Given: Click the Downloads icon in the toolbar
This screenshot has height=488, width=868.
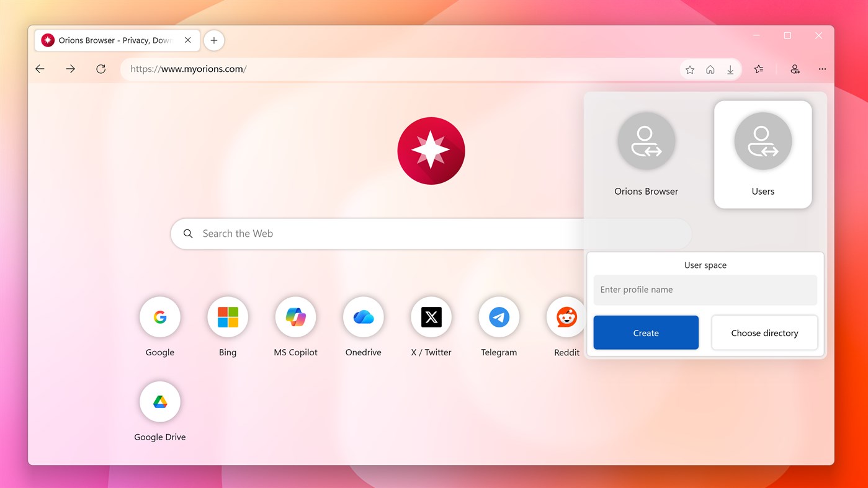Looking at the screenshot, I should [730, 69].
